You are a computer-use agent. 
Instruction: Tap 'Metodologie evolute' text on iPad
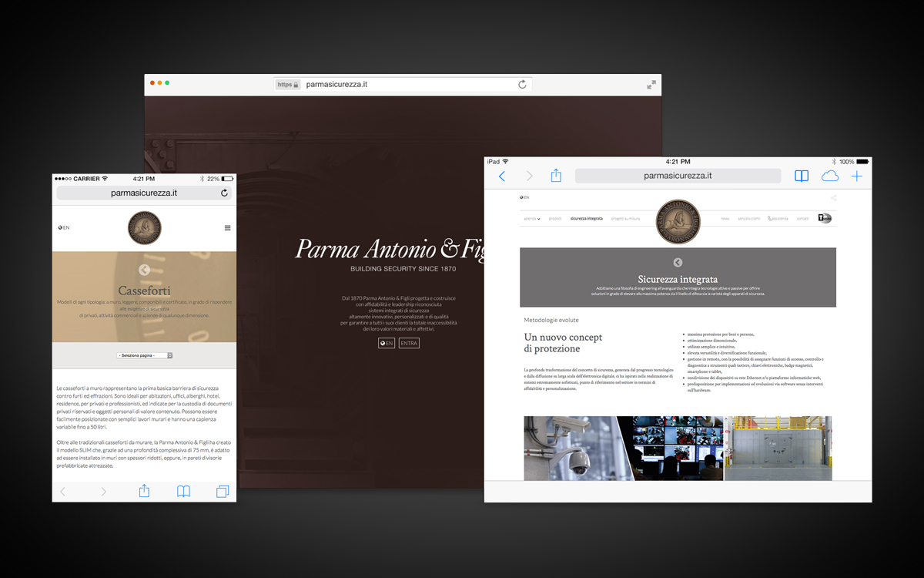(x=551, y=320)
